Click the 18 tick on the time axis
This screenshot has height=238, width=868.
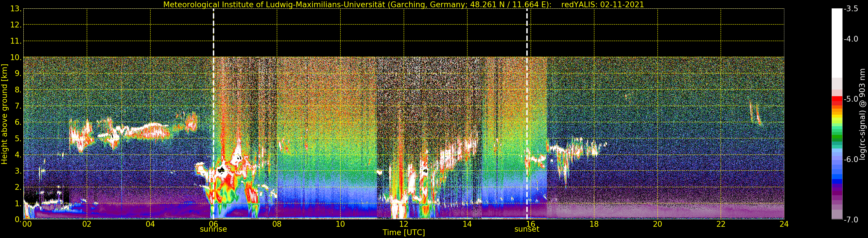tap(594, 224)
